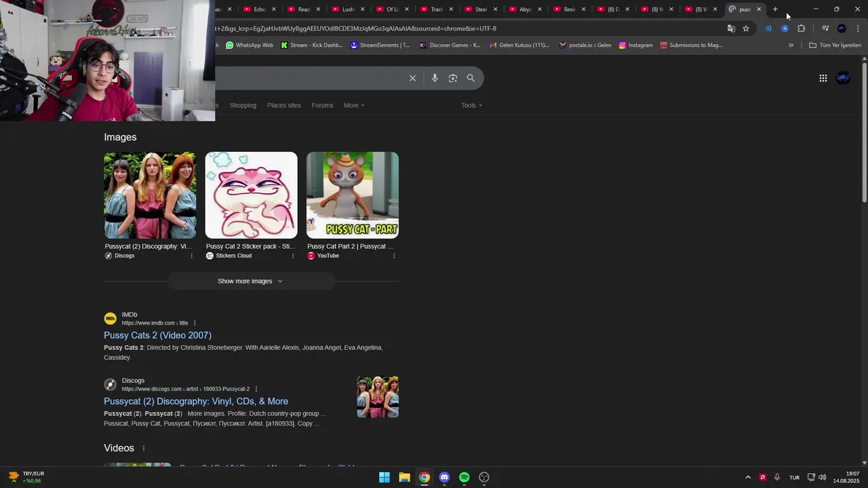Click the Chrome icon in taskbar
The image size is (868, 488).
pos(425,477)
